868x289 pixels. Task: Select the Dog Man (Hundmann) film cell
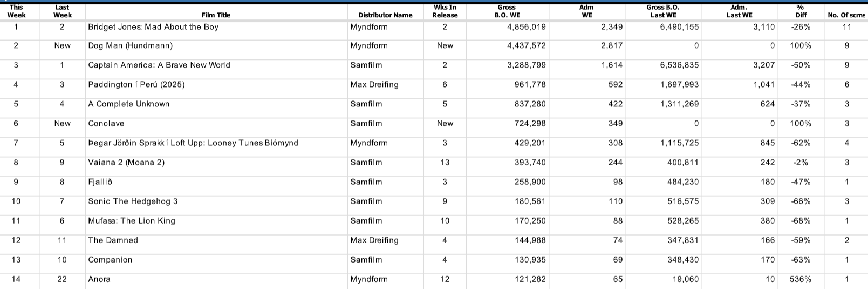[130, 46]
